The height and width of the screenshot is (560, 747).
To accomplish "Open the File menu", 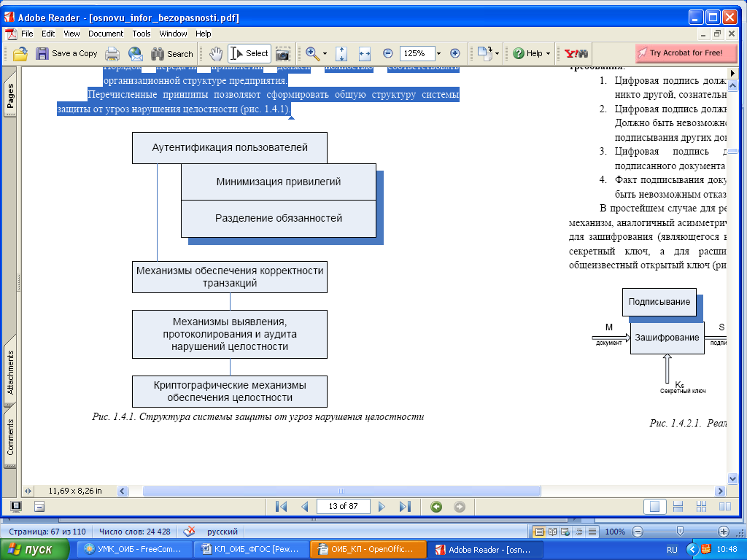I will pyautogui.click(x=27, y=34).
